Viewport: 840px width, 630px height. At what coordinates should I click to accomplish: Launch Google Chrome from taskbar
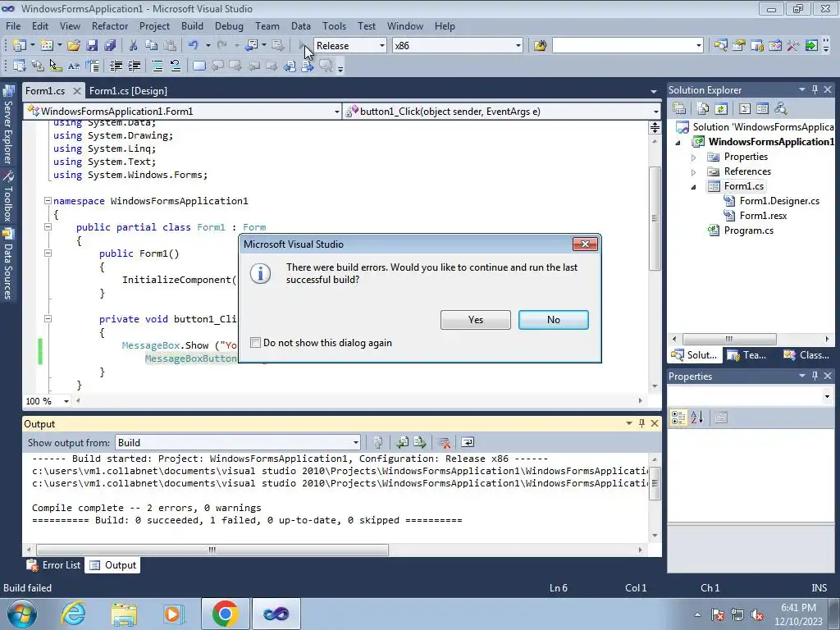tap(225, 614)
